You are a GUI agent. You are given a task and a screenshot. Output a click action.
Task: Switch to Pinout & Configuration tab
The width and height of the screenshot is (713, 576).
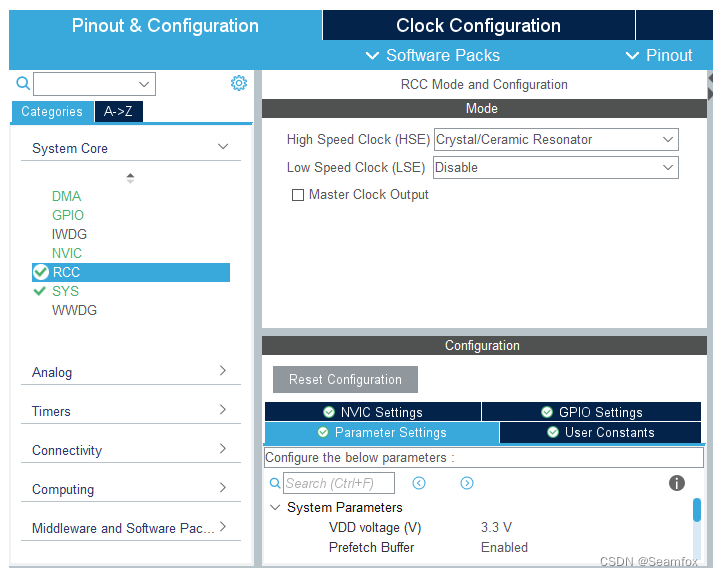166,25
